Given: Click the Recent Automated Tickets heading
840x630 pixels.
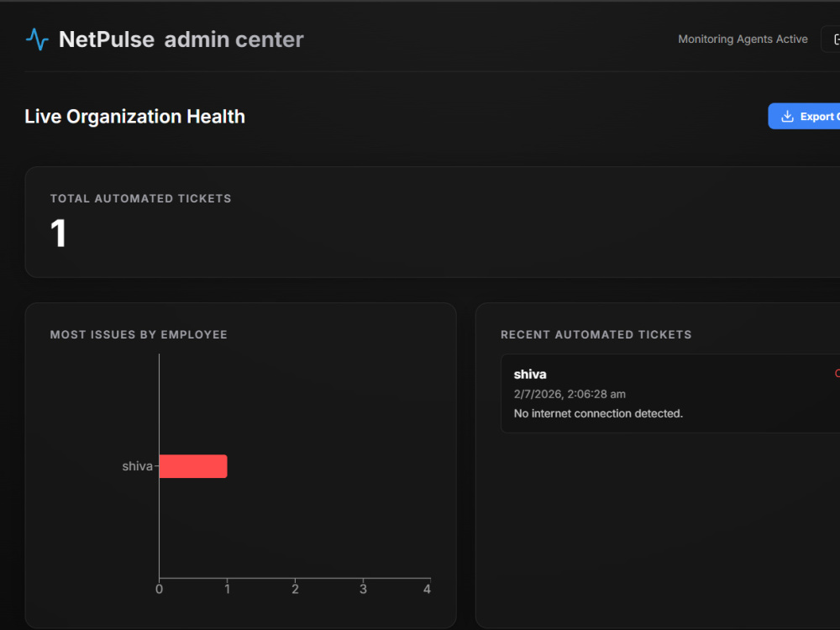Looking at the screenshot, I should tap(596, 335).
